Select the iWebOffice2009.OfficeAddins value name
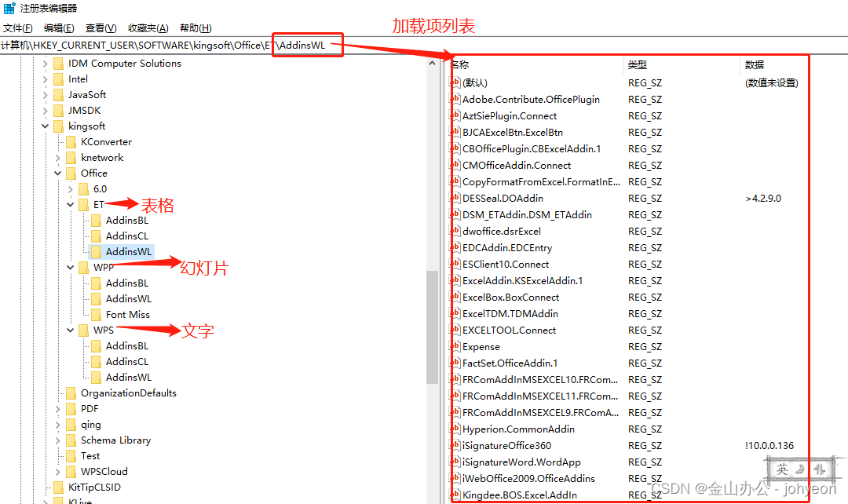Viewport: 848px width, 504px height. pyautogui.click(x=528, y=479)
